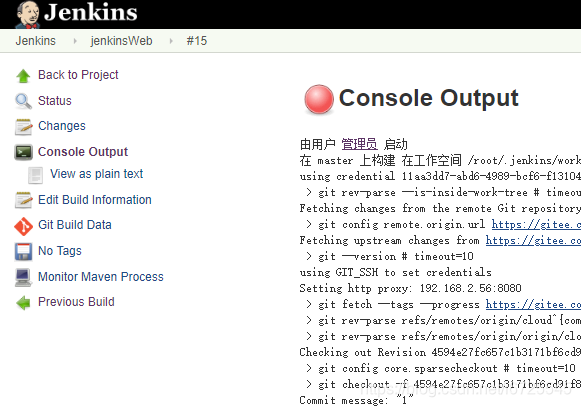The width and height of the screenshot is (581, 407).
Task: Open Git Build Data link
Action: point(75,225)
